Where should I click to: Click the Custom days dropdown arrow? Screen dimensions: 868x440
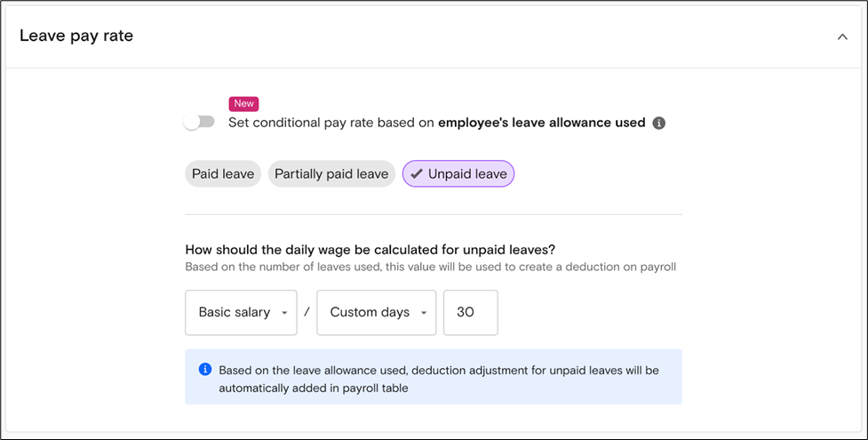tap(424, 313)
